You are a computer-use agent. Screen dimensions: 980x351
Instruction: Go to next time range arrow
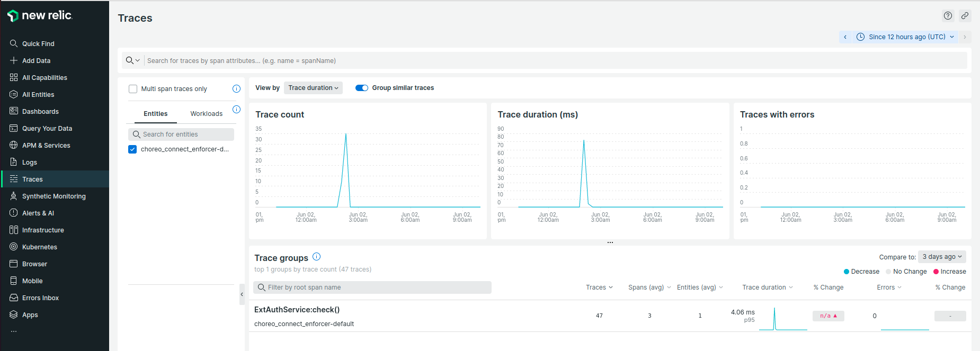point(965,37)
